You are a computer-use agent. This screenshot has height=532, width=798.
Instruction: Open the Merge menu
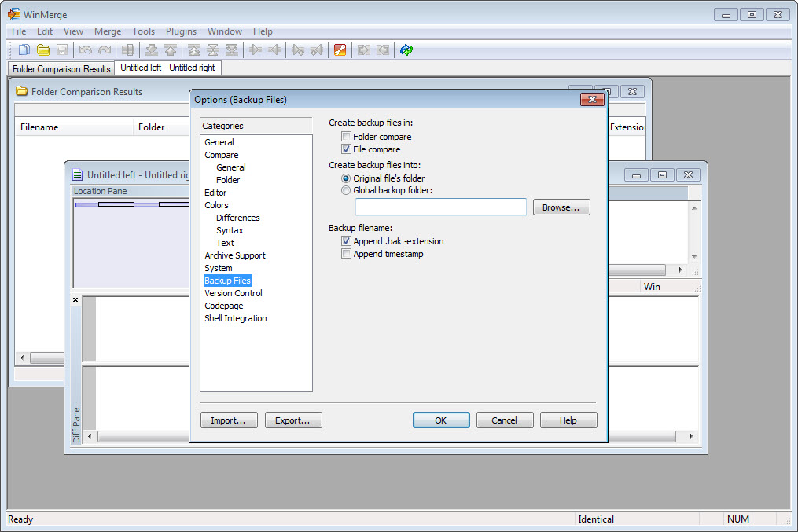coord(108,31)
